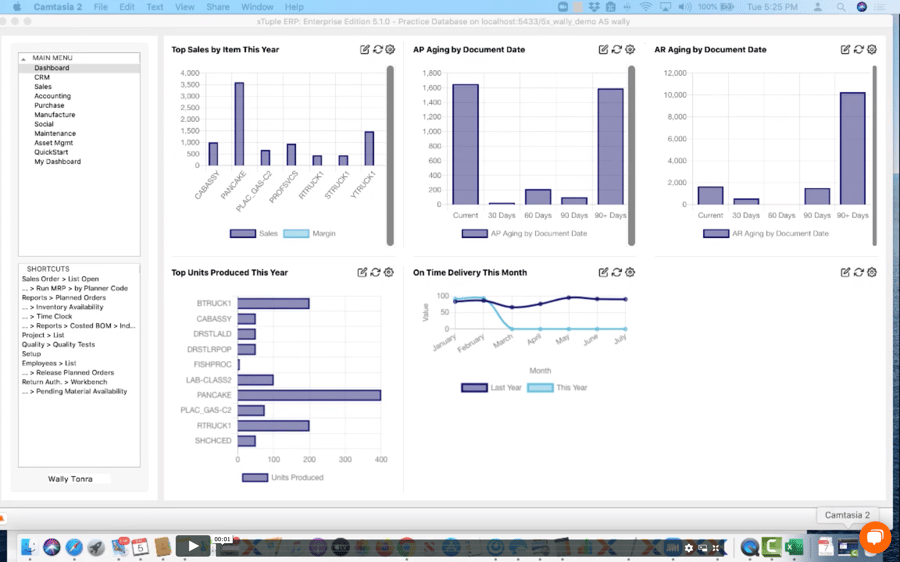Click the Top Sales panel vertical scrollbar
The height and width of the screenshot is (562, 900).
click(390, 155)
